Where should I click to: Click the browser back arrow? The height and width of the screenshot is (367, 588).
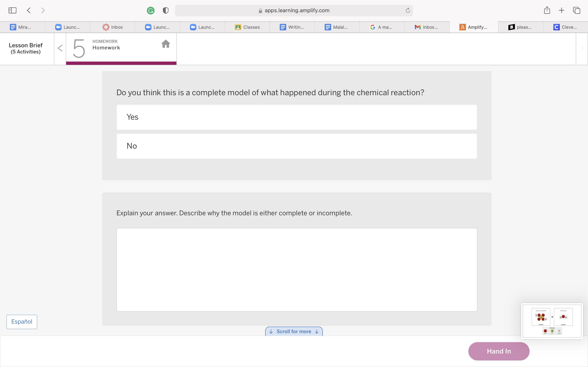click(29, 10)
